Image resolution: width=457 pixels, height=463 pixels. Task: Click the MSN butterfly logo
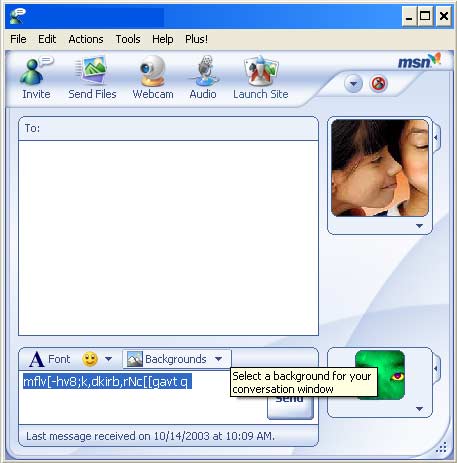[x=419, y=61]
